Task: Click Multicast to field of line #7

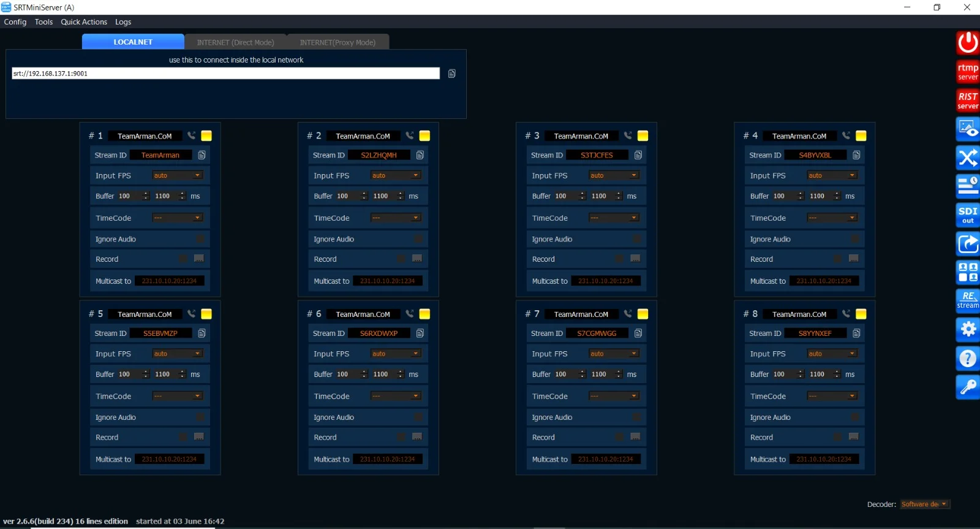Action: pos(606,459)
